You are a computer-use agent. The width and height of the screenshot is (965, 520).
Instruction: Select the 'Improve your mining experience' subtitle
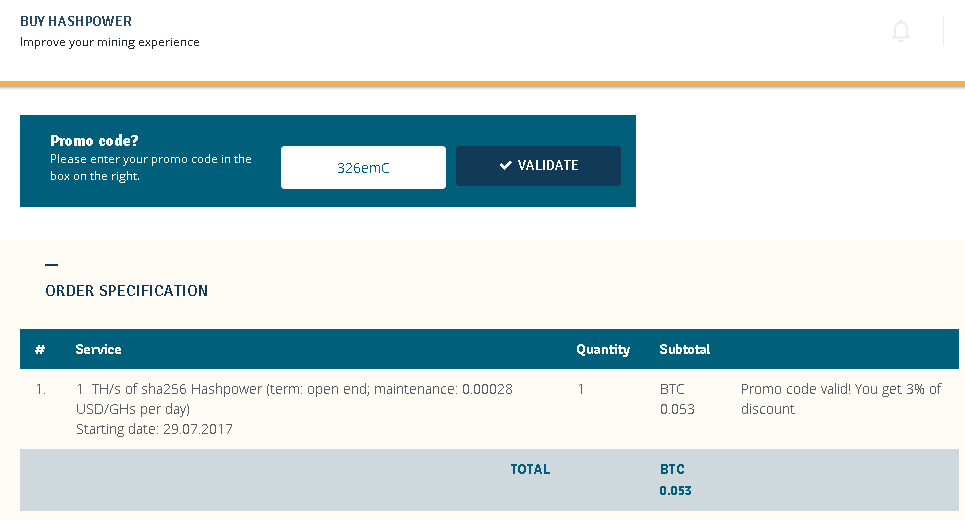tap(110, 42)
